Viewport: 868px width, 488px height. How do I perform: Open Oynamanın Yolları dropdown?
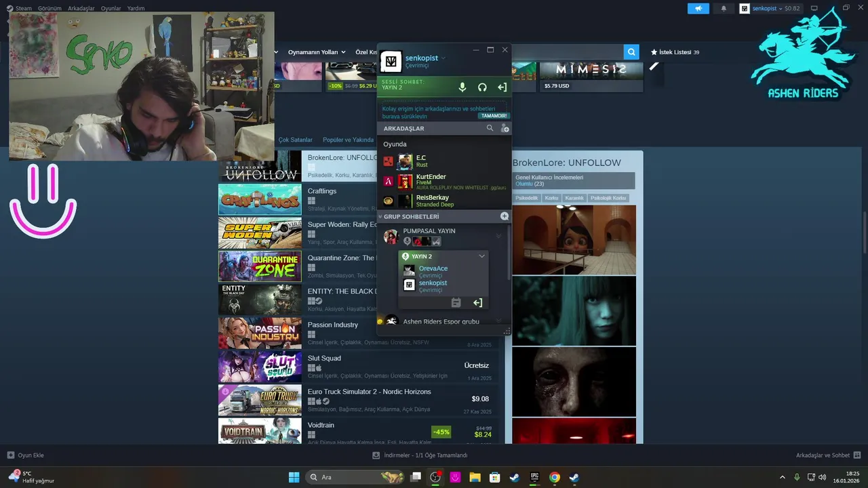click(317, 52)
